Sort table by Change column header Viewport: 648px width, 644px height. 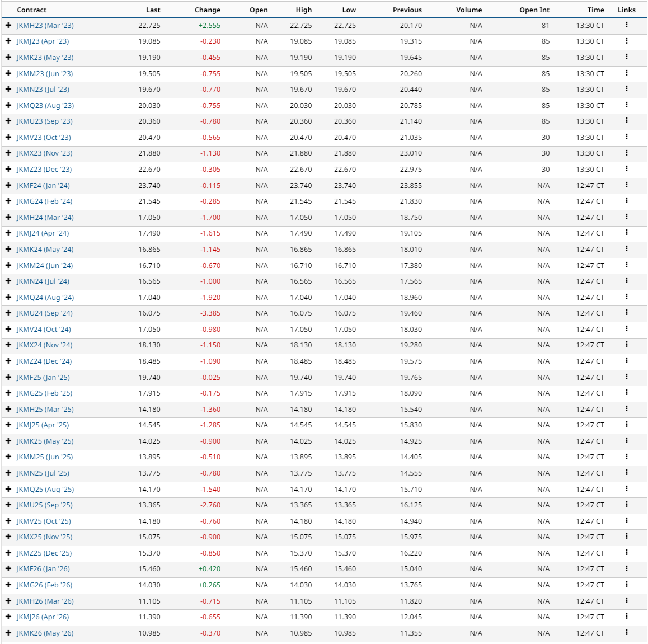[208, 10]
